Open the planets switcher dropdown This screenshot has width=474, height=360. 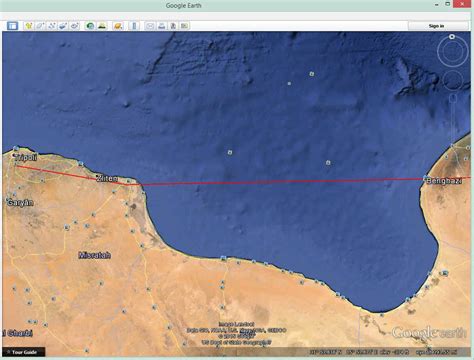click(x=118, y=26)
